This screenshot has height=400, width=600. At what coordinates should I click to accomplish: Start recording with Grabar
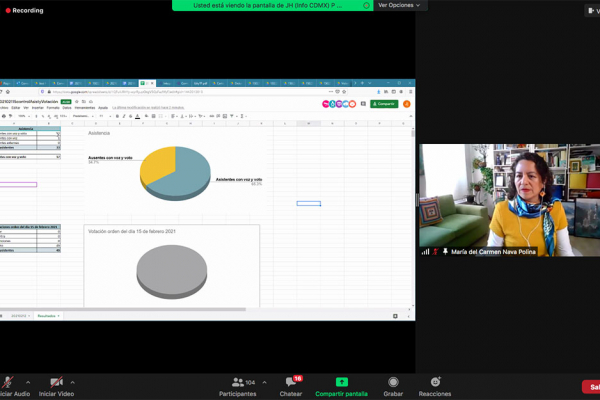tap(393, 387)
